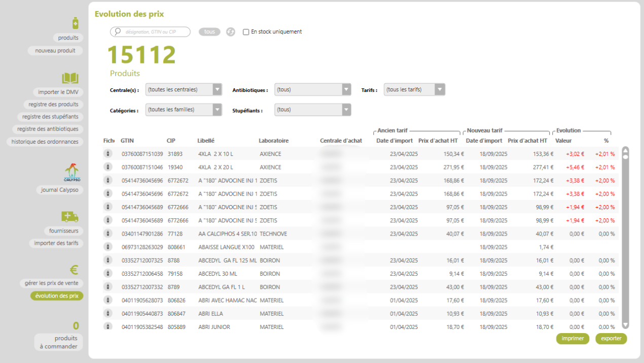Click the open book register icon
This screenshot has height=363, width=644.
(x=70, y=78)
